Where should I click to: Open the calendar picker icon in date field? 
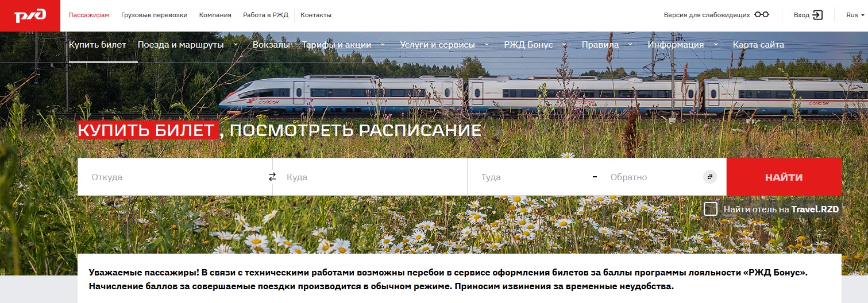coord(710,177)
